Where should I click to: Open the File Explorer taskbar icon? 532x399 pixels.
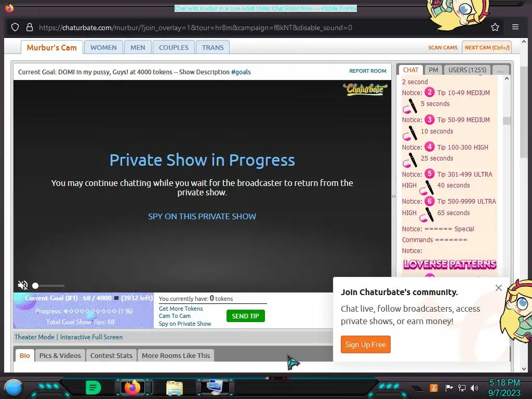pyautogui.click(x=175, y=388)
